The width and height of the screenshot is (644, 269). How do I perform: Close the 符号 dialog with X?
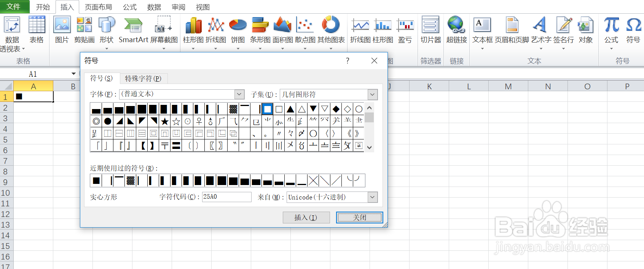pyautogui.click(x=375, y=61)
